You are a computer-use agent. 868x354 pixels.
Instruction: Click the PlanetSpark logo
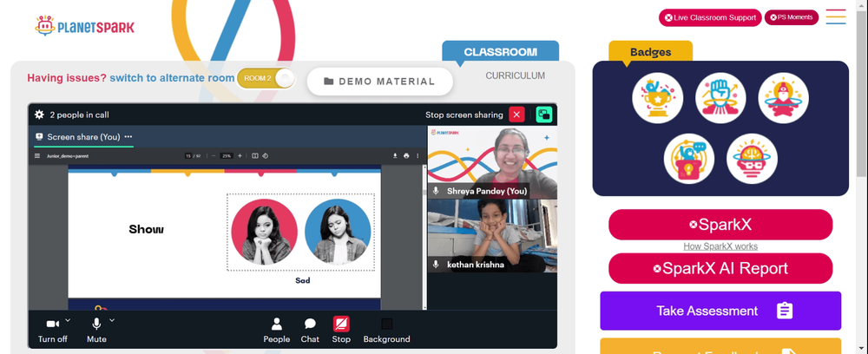85,26
